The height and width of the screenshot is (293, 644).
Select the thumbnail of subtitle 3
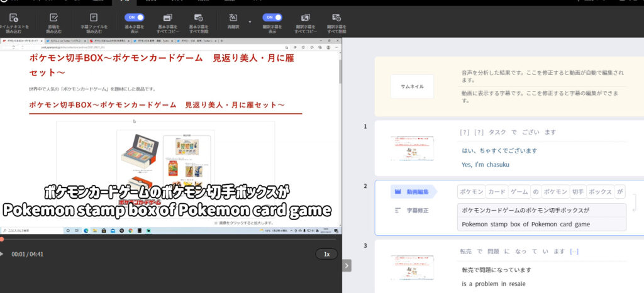tap(412, 268)
